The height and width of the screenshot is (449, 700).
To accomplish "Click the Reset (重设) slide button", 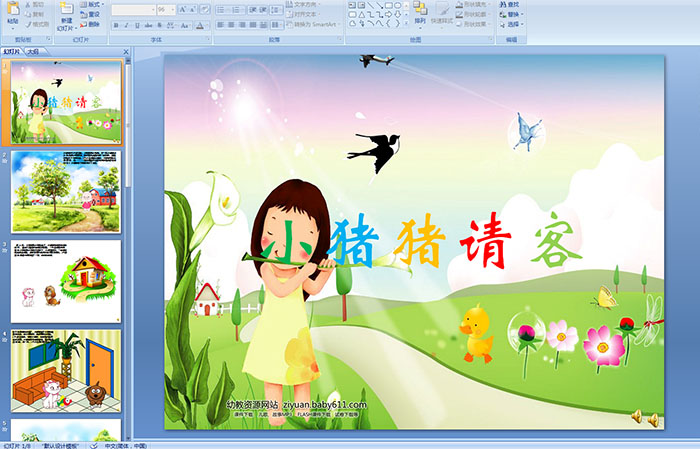I will 91,15.
